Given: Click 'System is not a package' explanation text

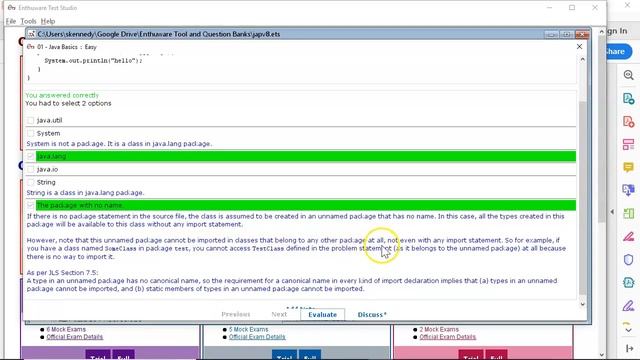Looking at the screenshot, I should coord(119,144).
